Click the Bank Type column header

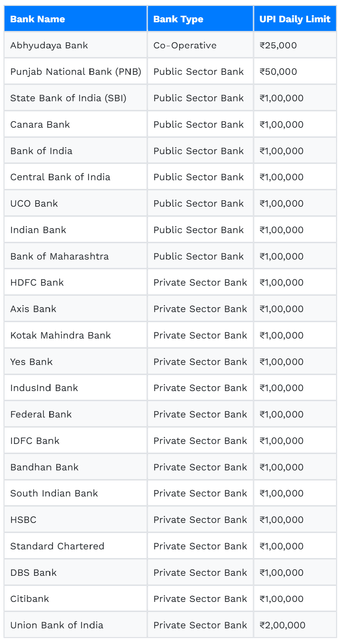coord(201,19)
